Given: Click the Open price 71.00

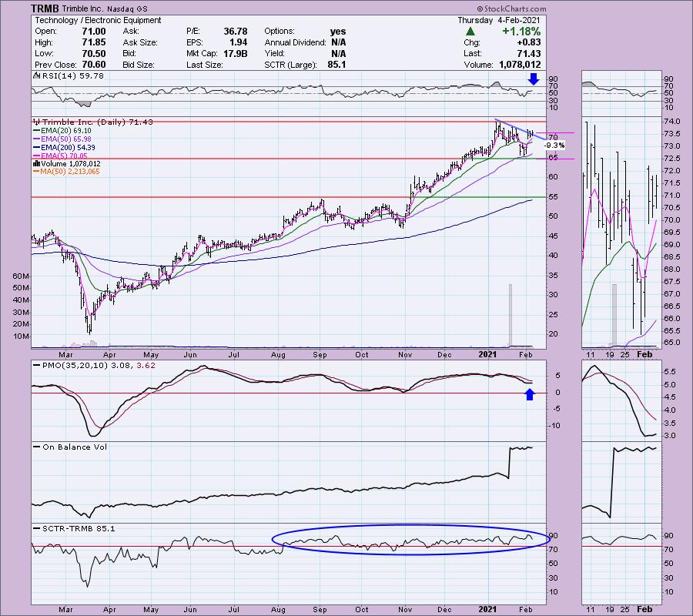Looking at the screenshot, I should (x=94, y=32).
